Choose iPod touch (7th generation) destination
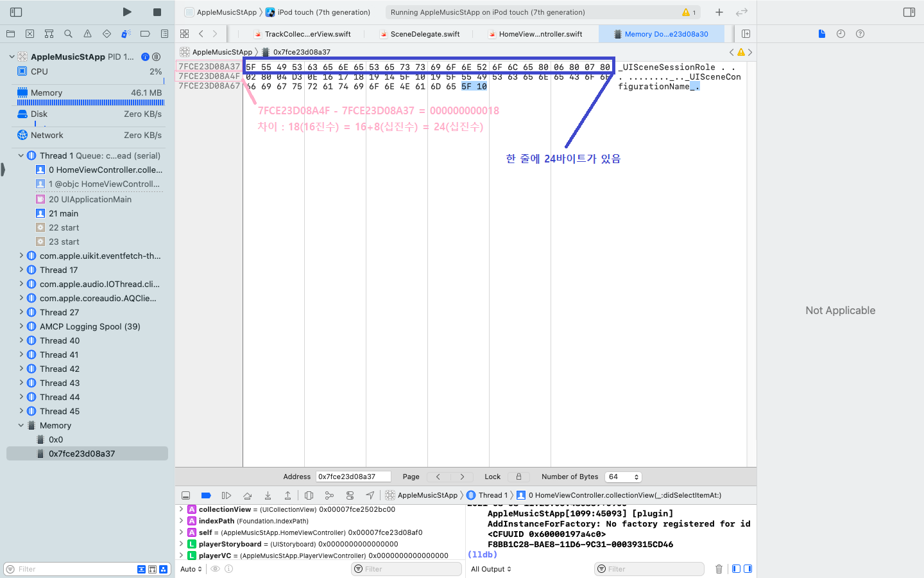 pyautogui.click(x=318, y=12)
